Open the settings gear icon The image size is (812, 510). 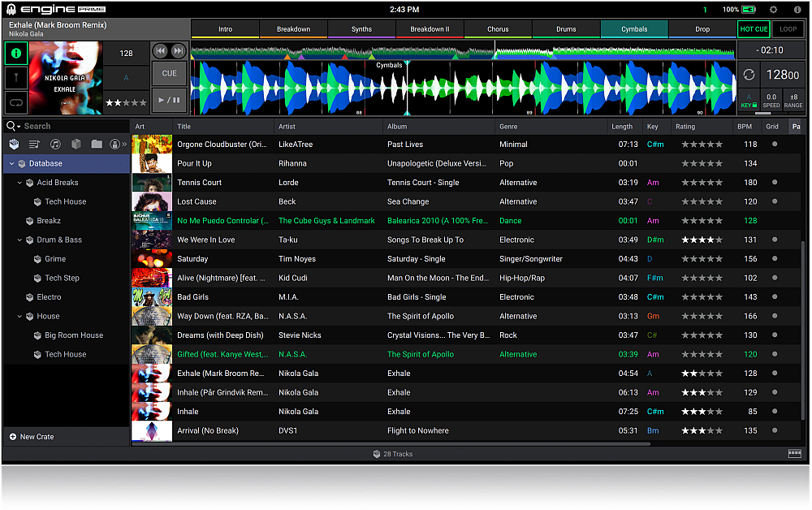coord(773,9)
